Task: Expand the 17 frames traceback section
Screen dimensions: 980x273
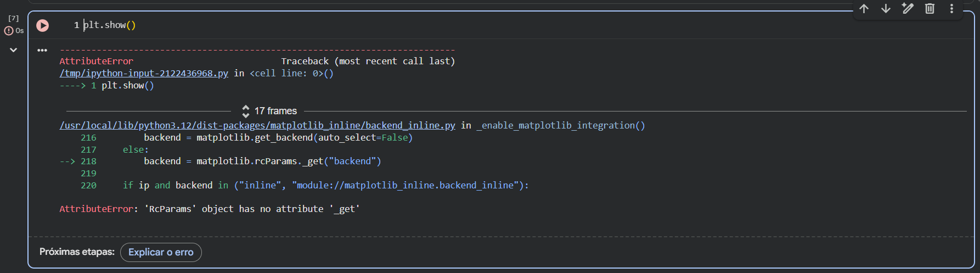Action: click(269, 111)
